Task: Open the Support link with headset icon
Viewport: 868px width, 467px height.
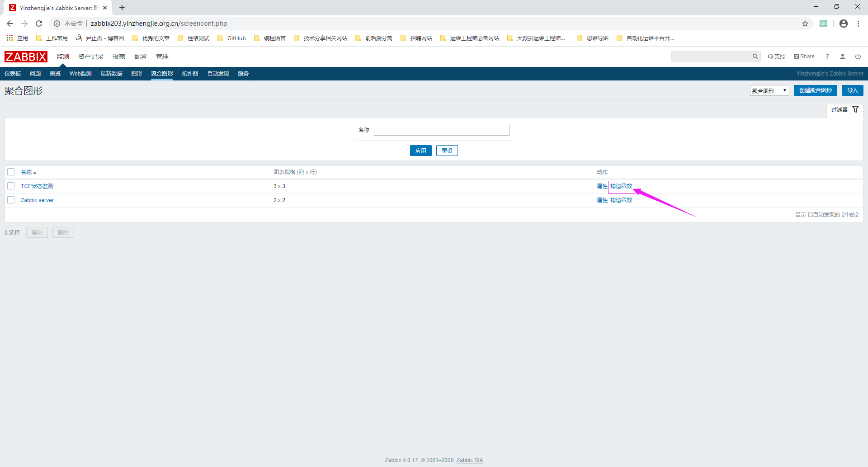Action: (x=776, y=57)
